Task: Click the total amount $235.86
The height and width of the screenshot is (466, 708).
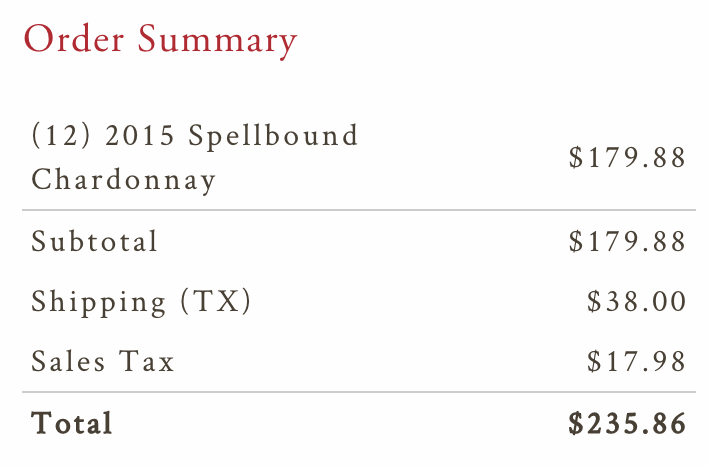Action: (627, 423)
